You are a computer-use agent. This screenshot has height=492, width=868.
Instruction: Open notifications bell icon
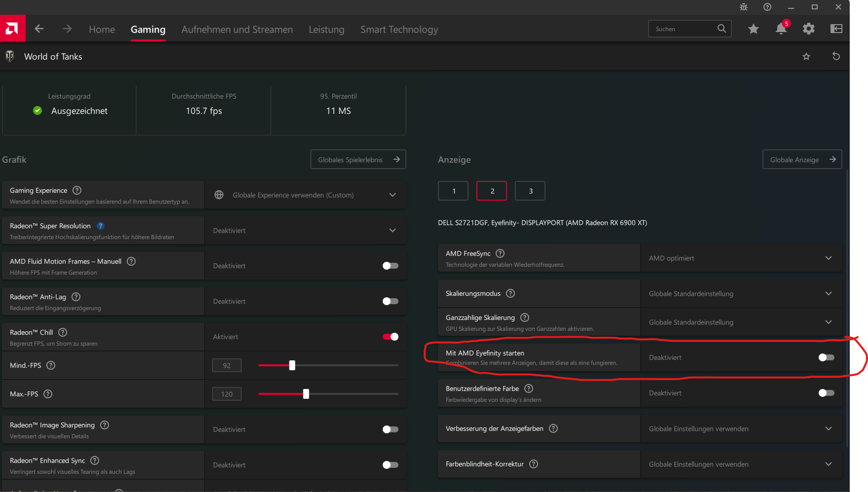[x=781, y=29]
